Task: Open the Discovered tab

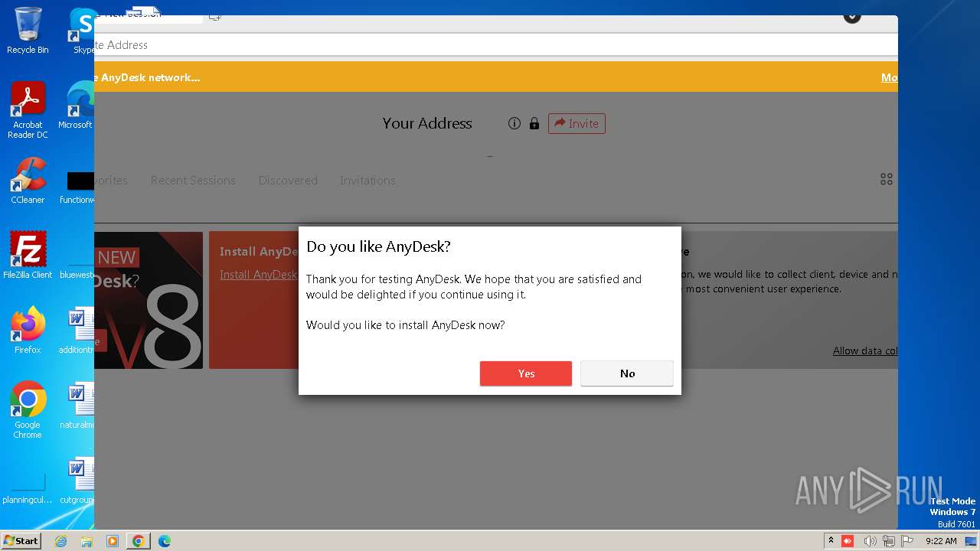Action: 288,181
